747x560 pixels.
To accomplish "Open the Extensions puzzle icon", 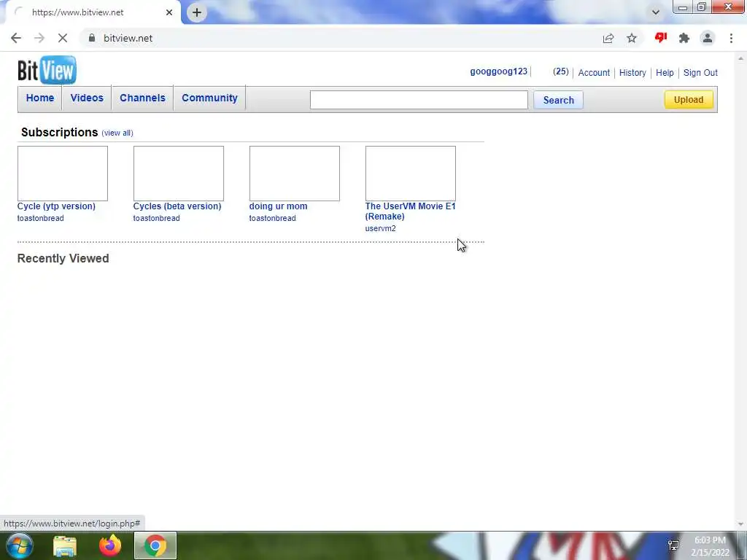I will [684, 38].
